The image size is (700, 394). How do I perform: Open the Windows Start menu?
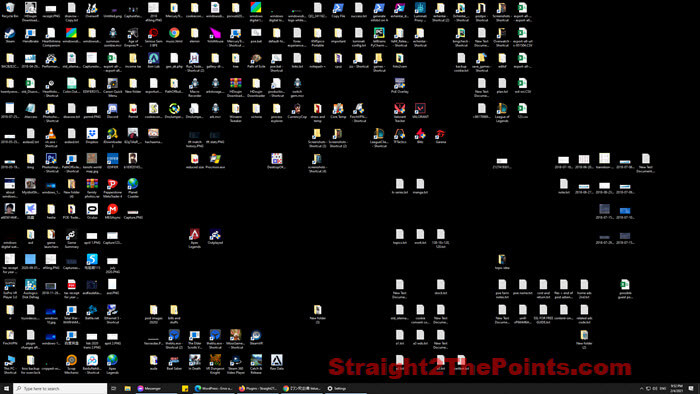pyautogui.click(x=6, y=389)
